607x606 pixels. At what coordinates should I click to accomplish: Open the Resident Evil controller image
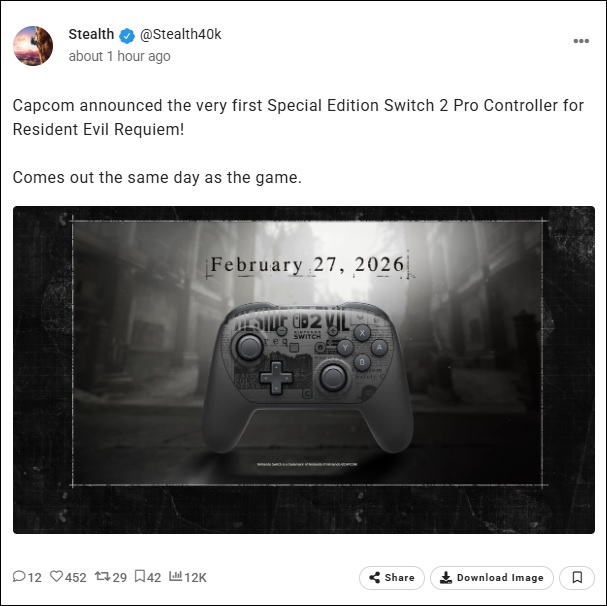point(304,370)
